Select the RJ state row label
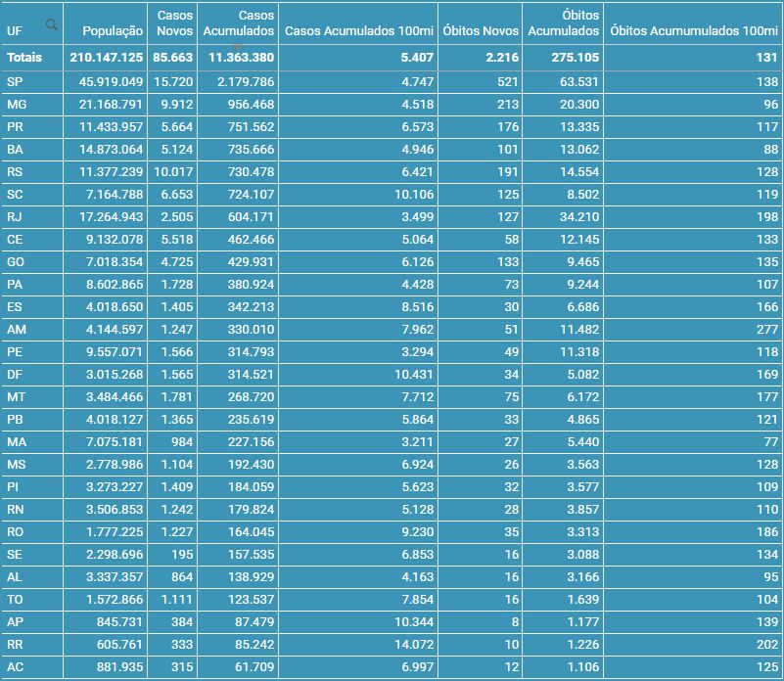This screenshot has height=681, width=784. coord(15,216)
